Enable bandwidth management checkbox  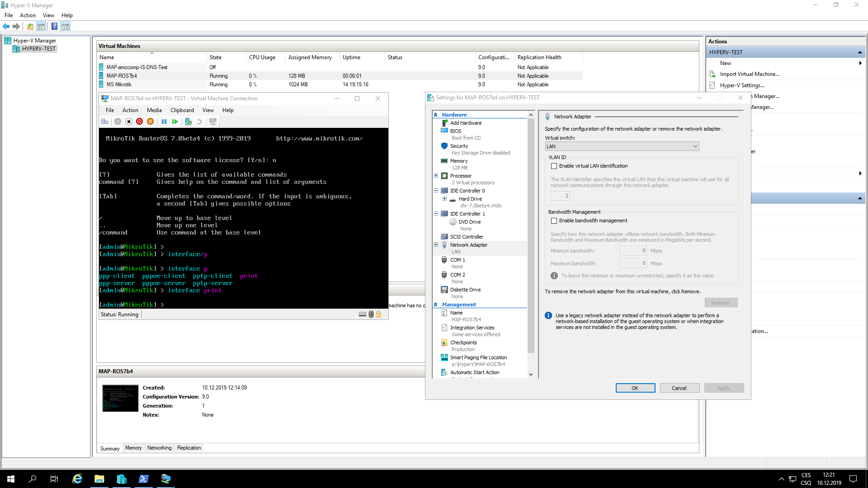[554, 221]
